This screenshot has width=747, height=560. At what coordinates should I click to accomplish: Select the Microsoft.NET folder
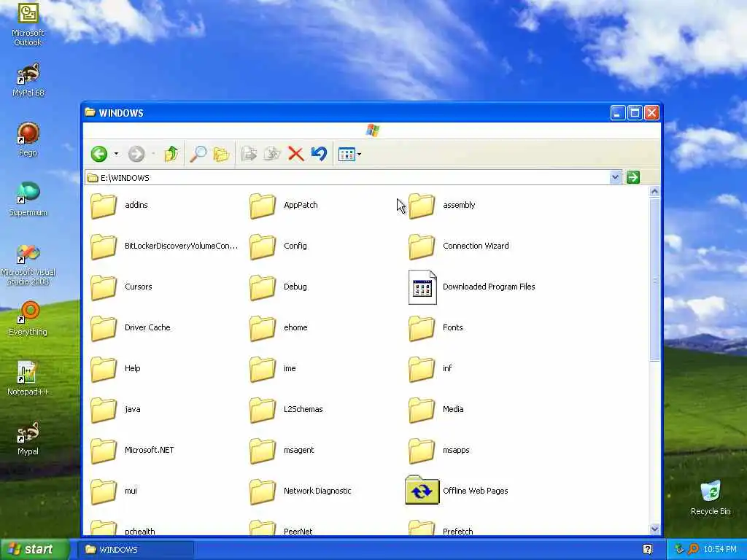point(133,450)
